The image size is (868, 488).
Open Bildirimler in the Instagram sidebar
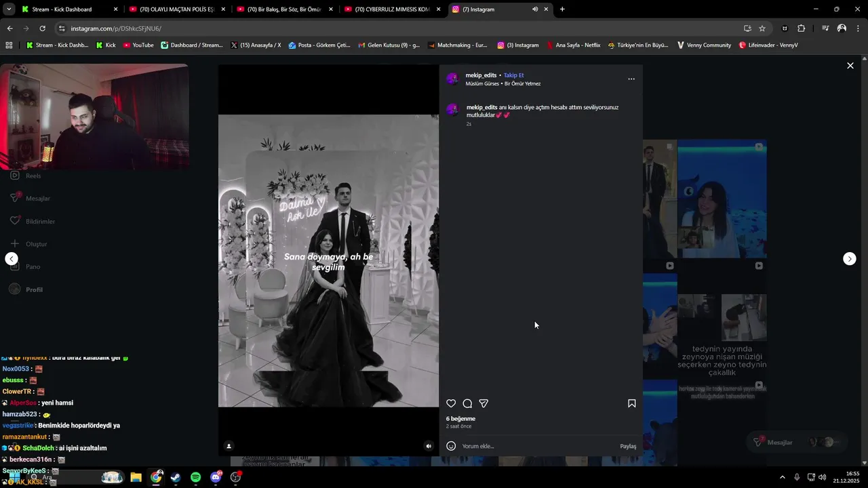(x=33, y=221)
